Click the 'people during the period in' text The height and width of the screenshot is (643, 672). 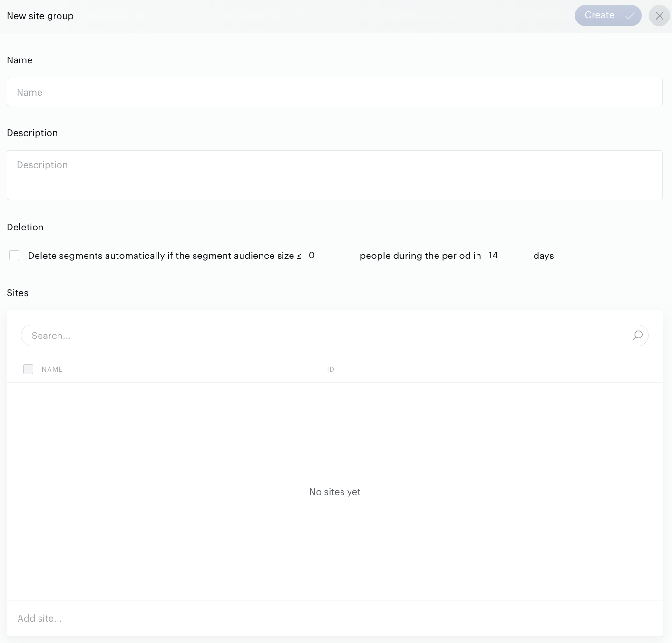click(420, 256)
